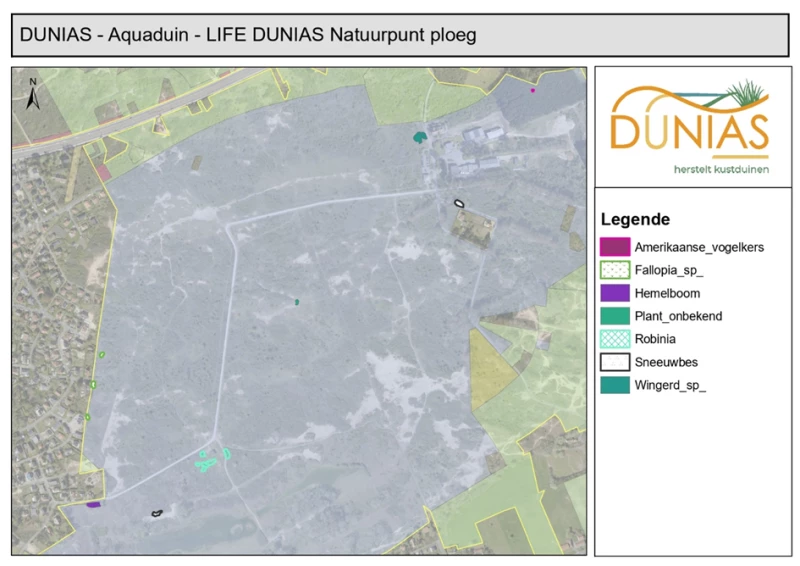Viewport: 800px width, 566px height.
Task: Click the Wingerd_sp_ teal legend swatch
Action: (615, 385)
